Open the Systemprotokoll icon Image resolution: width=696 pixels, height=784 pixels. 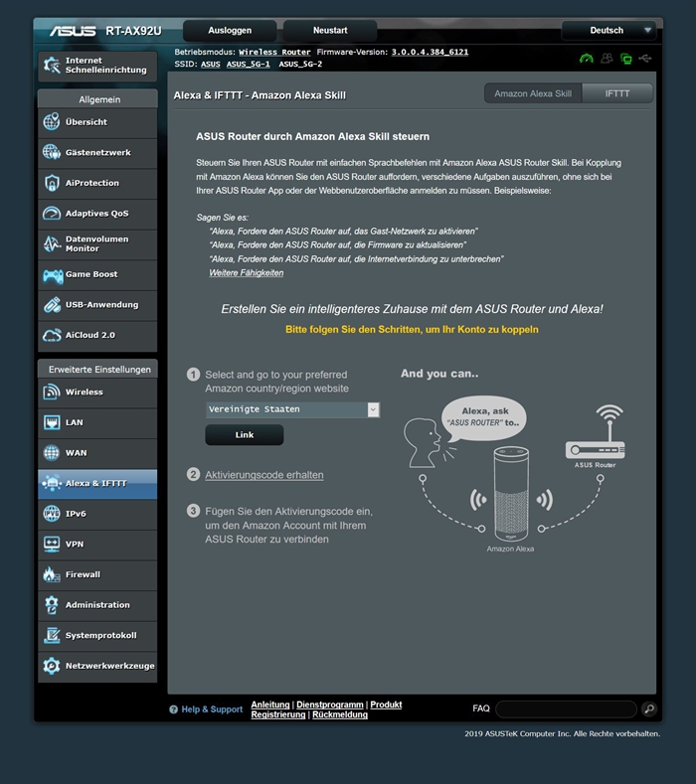[52, 636]
